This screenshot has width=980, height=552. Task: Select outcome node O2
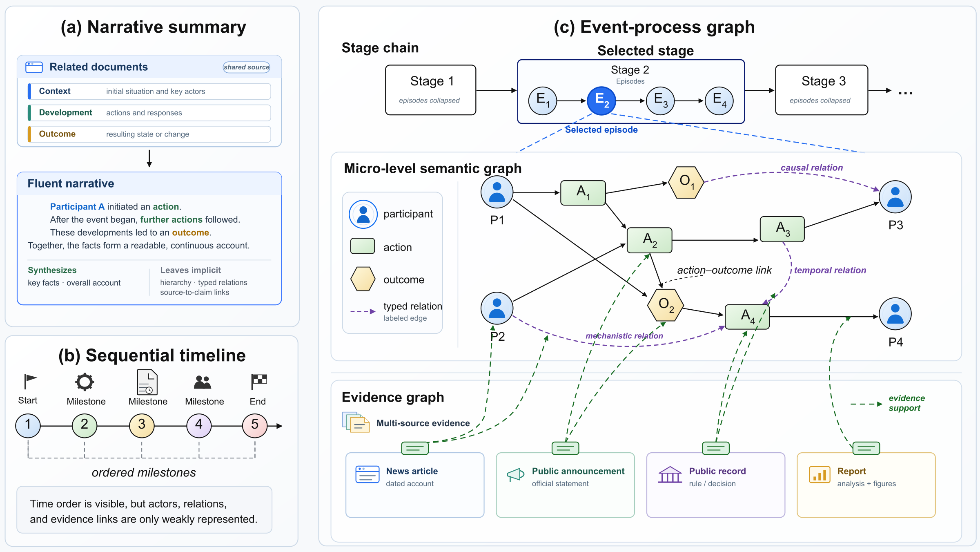coord(666,305)
